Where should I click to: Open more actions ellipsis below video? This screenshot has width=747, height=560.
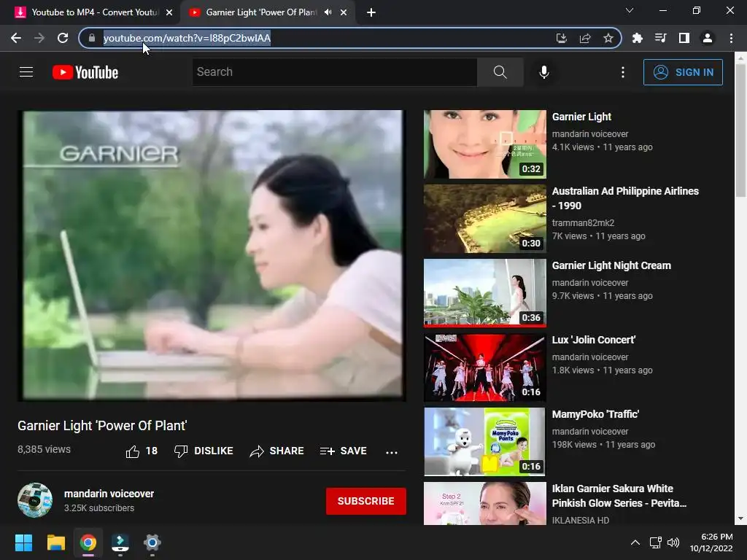pos(392,452)
